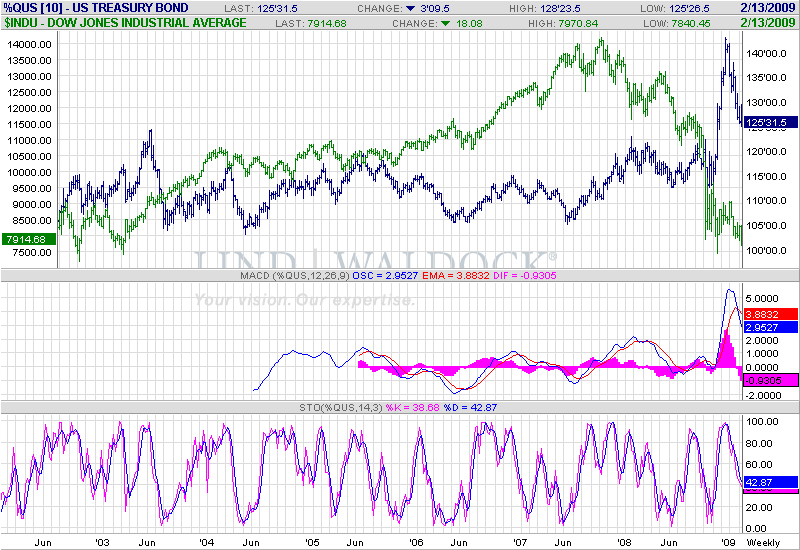Viewport: 800px width, 550px height.
Task: Click the 5.0000 label on MACD axis
Action: pyautogui.click(x=762, y=298)
